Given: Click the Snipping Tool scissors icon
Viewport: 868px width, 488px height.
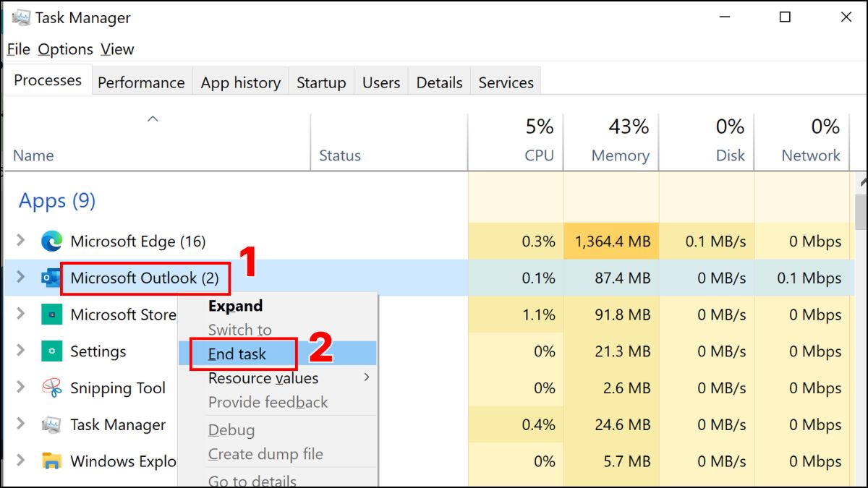Looking at the screenshot, I should point(51,388).
